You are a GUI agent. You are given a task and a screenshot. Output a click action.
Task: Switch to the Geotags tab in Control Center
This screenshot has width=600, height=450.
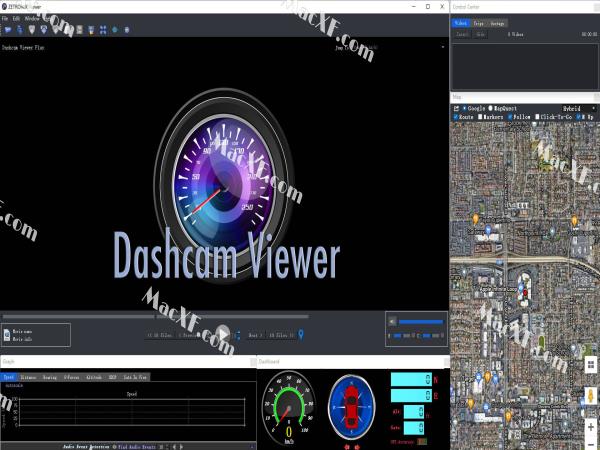pyautogui.click(x=497, y=23)
